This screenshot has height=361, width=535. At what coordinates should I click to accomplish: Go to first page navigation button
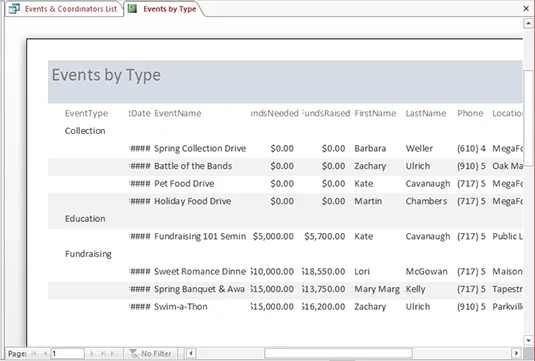(34, 353)
